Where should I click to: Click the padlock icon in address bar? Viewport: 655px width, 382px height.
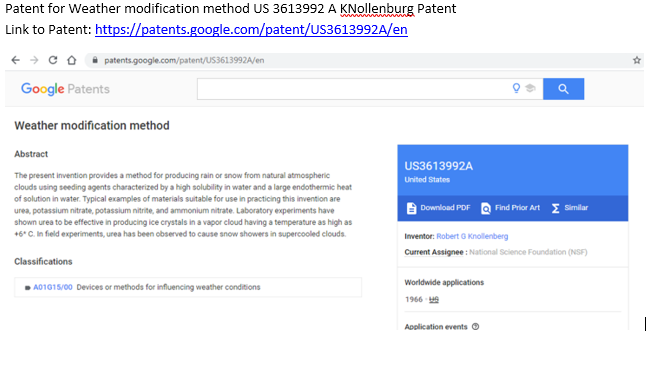tap(95, 60)
